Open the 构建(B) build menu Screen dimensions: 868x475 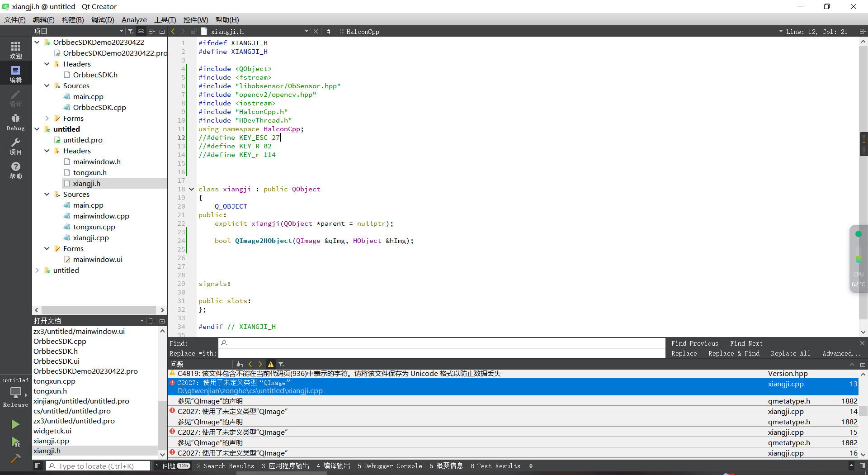tap(73, 19)
